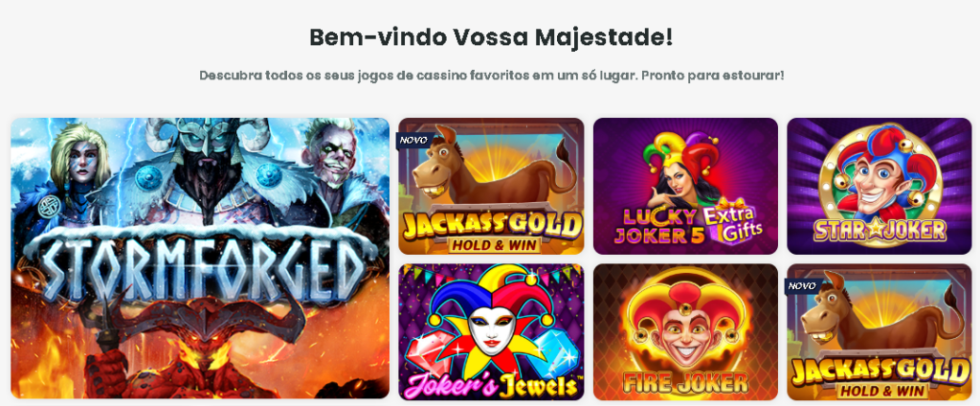Launch the Fire Joker game
The image size is (980, 406).
685,331
